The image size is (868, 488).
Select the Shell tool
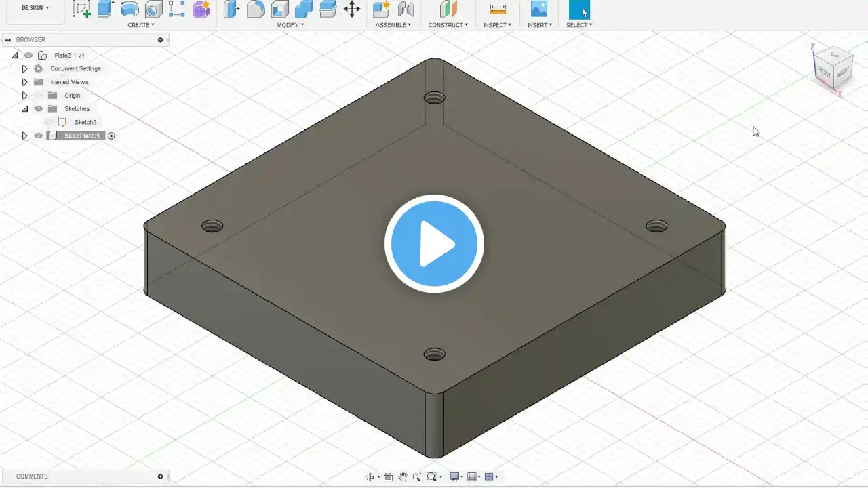point(279,9)
